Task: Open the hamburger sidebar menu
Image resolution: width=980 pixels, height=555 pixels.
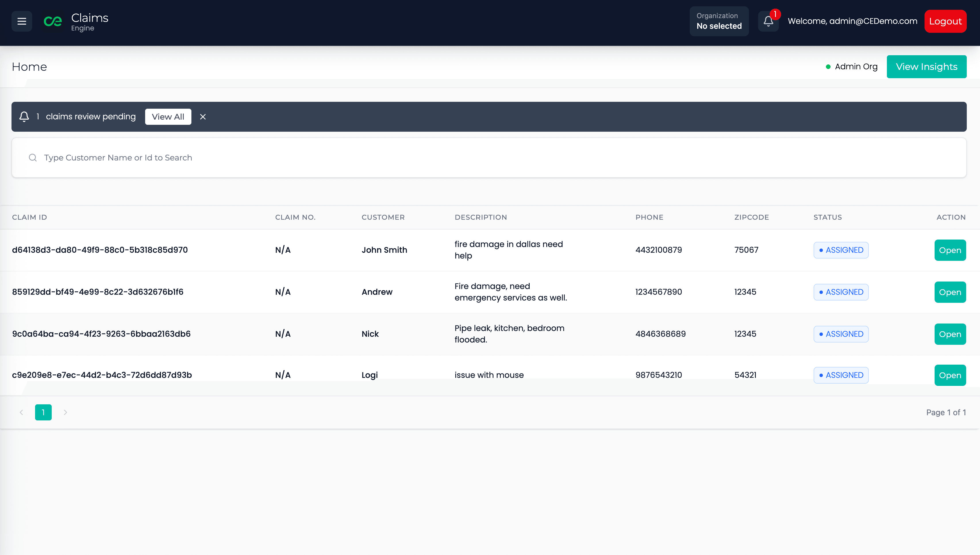Action: pyautogui.click(x=22, y=21)
